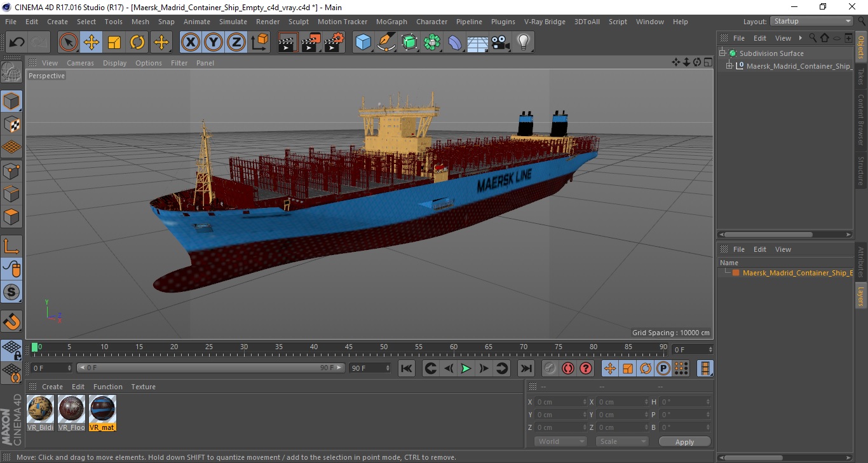This screenshot has width=868, height=463.
Task: Open the File menu
Action: point(11,22)
